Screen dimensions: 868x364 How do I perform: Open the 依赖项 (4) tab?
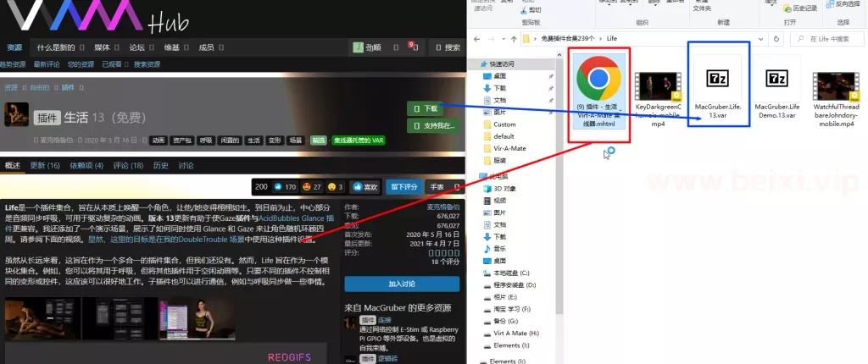[86, 165]
